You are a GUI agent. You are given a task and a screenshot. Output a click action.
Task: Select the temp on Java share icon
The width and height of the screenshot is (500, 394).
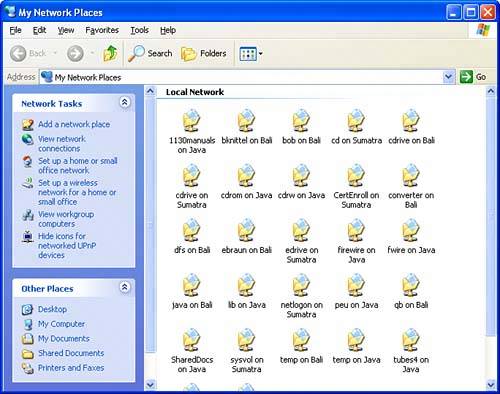pyautogui.click(x=356, y=341)
